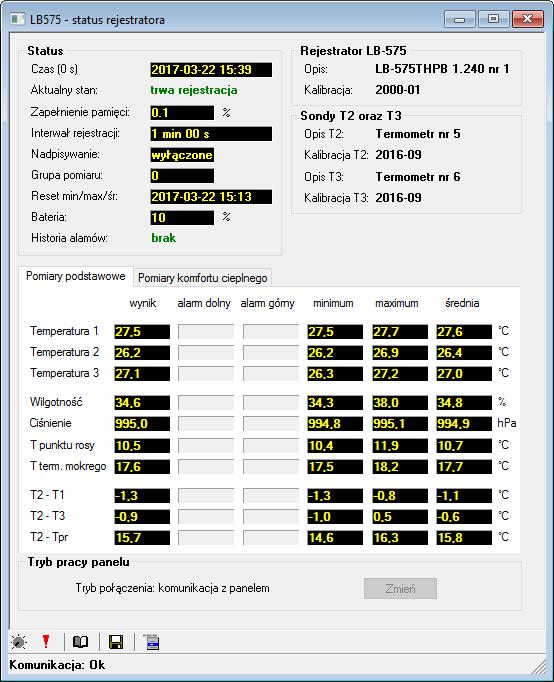Minimize the LB575 status window
This screenshot has width=554, height=682.
point(459,19)
